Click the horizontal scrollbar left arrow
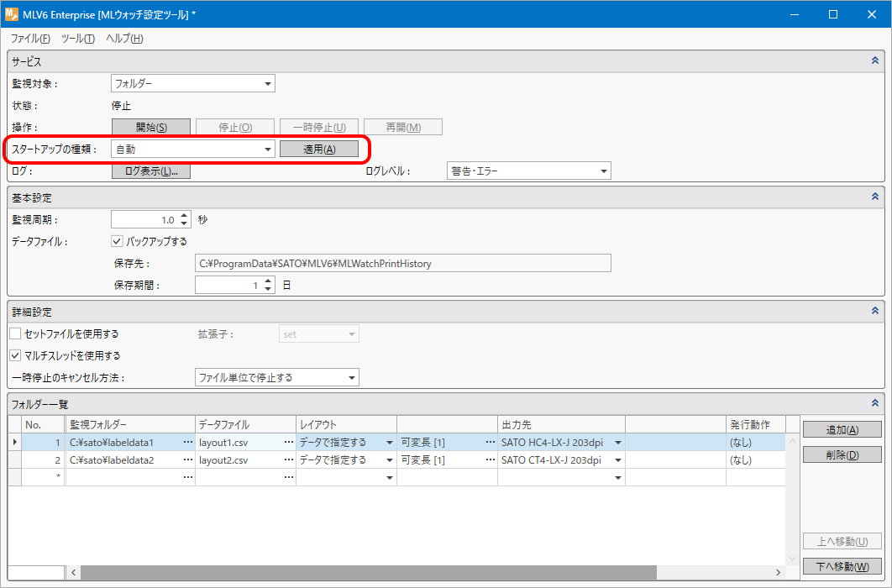The width and height of the screenshot is (892, 588). 73,572
